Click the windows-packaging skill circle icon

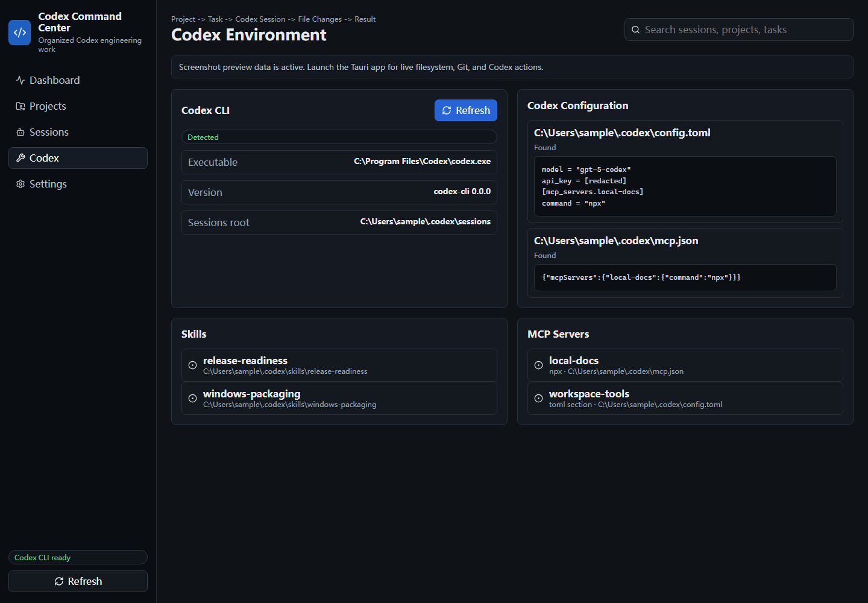[x=192, y=398]
